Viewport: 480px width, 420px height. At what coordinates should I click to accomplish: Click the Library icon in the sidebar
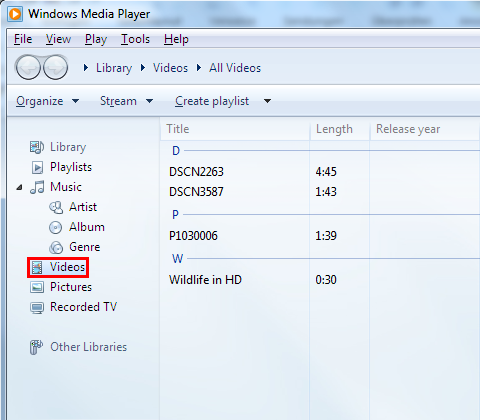(x=37, y=147)
